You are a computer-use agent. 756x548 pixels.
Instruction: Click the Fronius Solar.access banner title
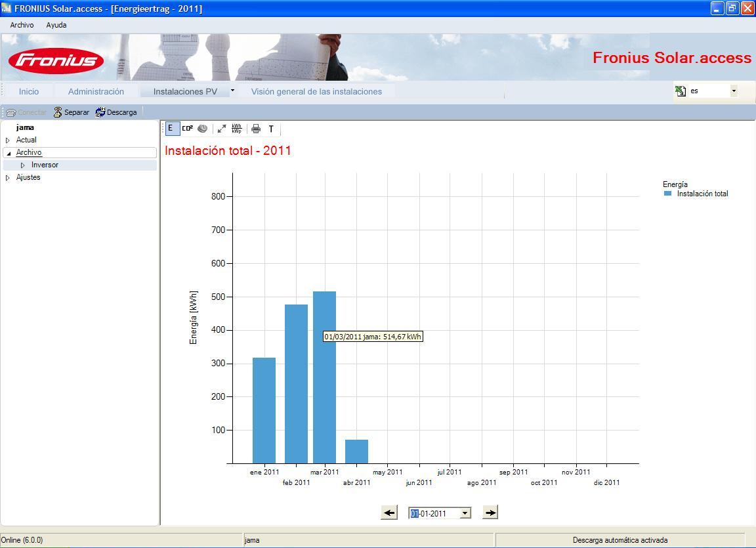[671, 57]
